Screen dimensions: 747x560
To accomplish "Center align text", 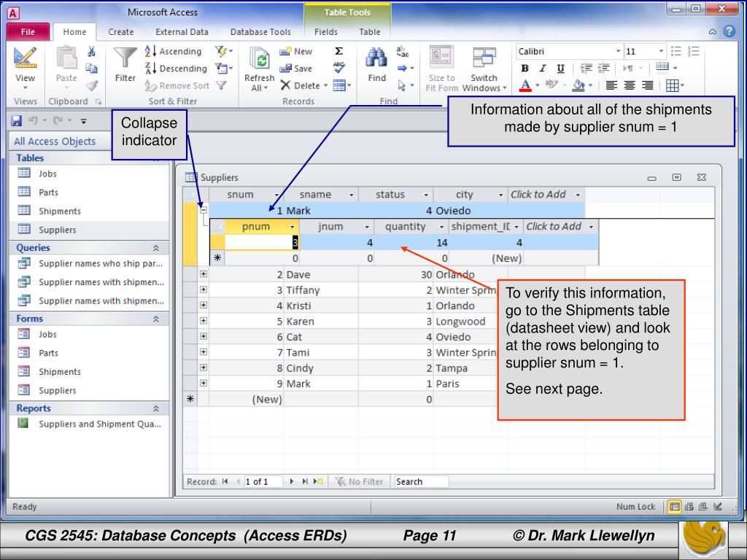I will tap(630, 86).
